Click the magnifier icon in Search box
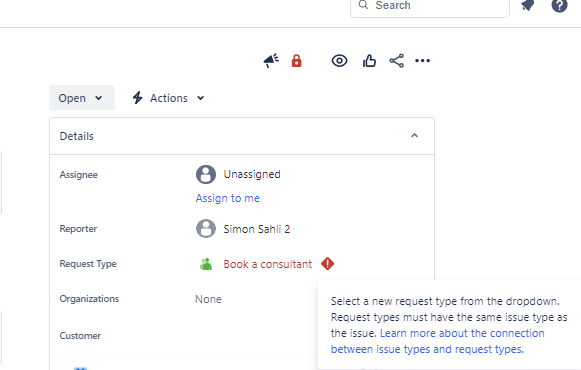The image size is (581, 370). tap(363, 5)
